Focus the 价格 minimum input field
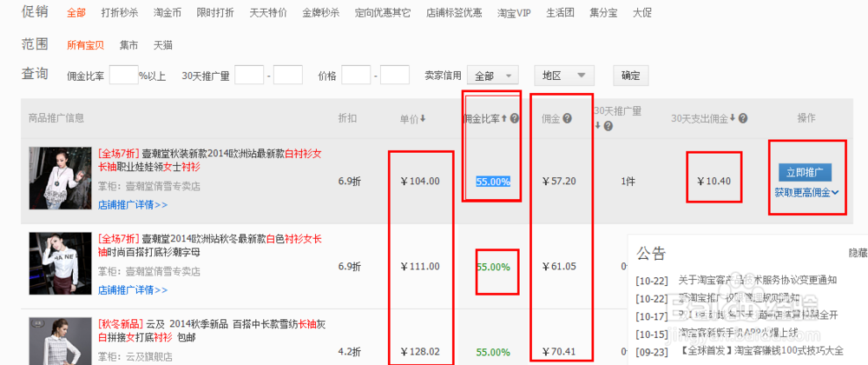 click(x=356, y=76)
